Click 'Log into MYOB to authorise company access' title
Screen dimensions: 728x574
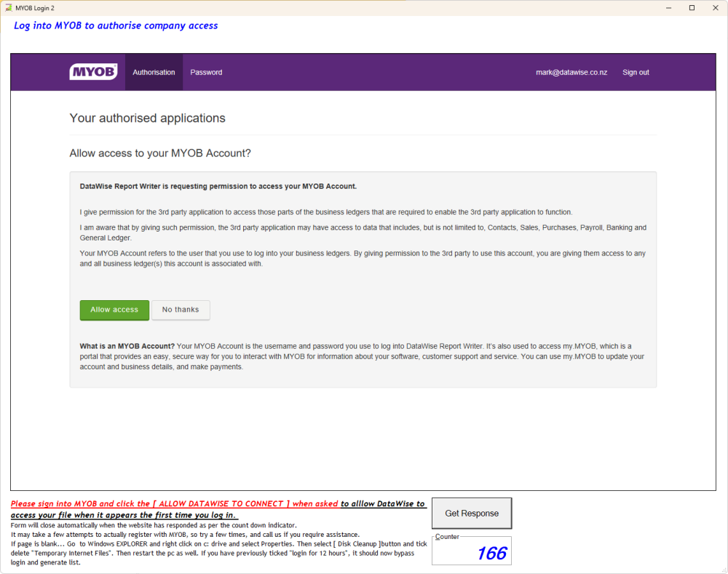pos(116,25)
